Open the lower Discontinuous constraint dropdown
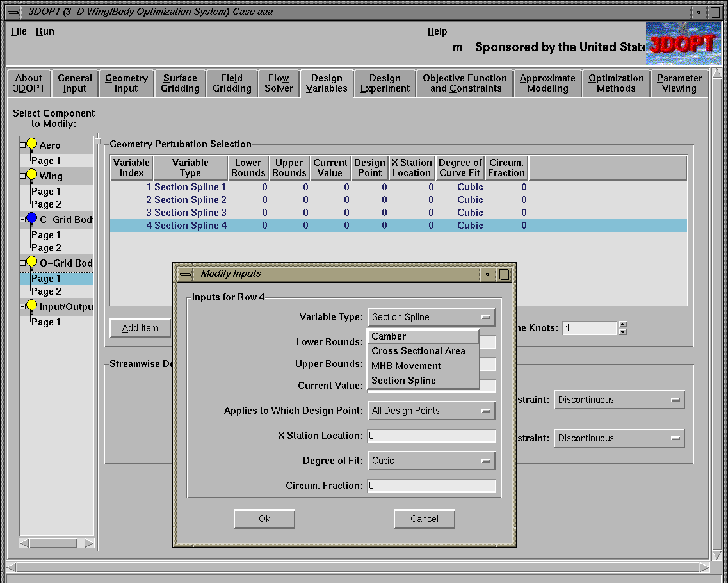 click(619, 438)
